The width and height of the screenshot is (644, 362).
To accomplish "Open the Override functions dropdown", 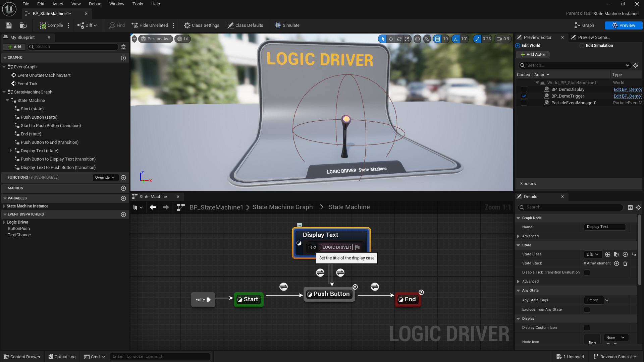I will click(105, 178).
